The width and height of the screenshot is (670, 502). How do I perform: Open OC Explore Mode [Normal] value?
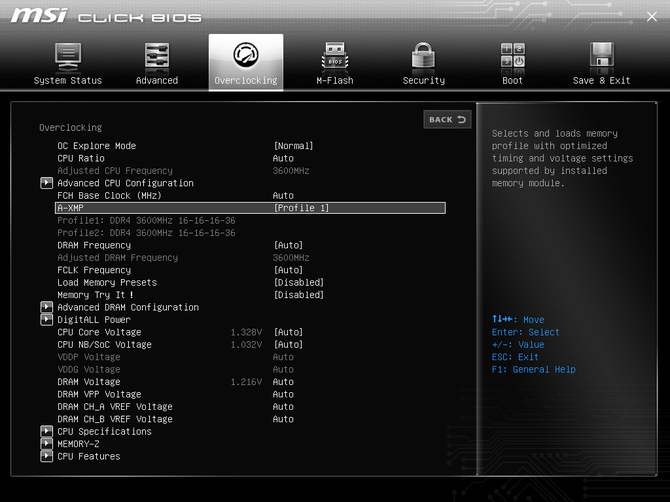click(x=294, y=146)
